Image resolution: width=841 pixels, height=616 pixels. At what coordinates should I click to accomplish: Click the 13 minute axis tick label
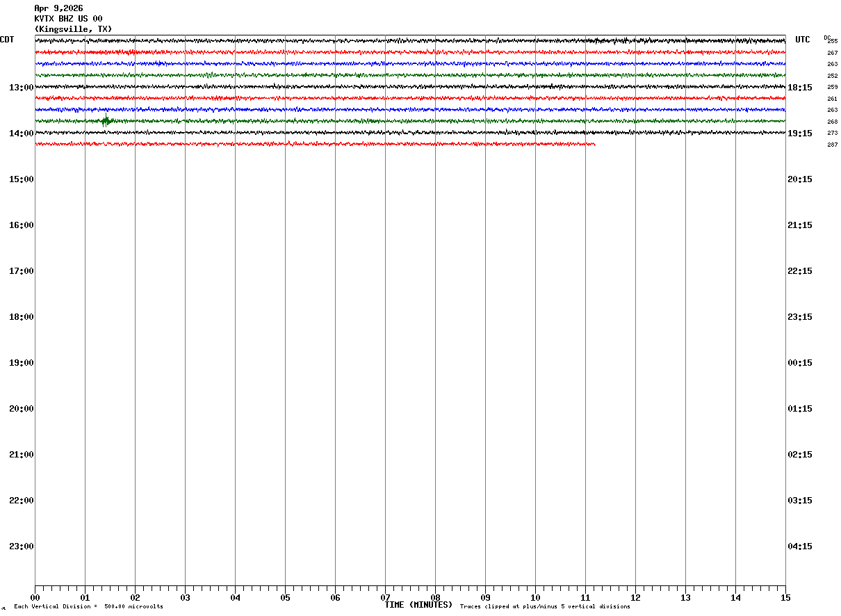point(685,597)
